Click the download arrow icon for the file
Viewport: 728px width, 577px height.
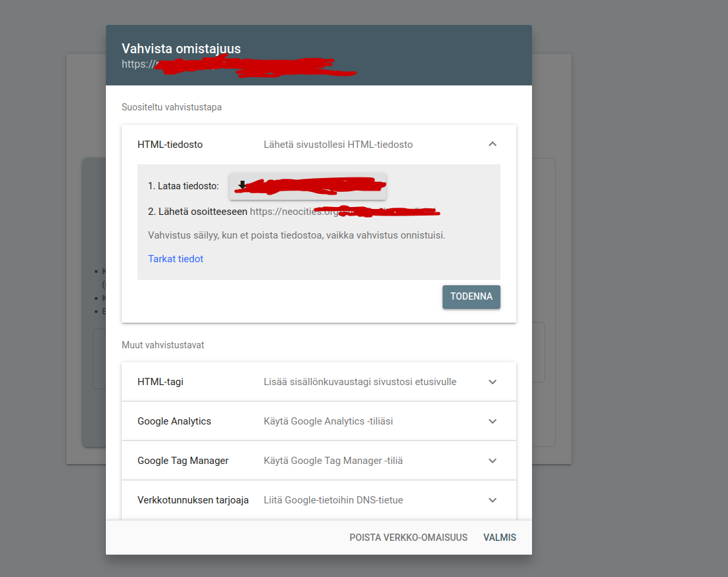pyautogui.click(x=242, y=185)
